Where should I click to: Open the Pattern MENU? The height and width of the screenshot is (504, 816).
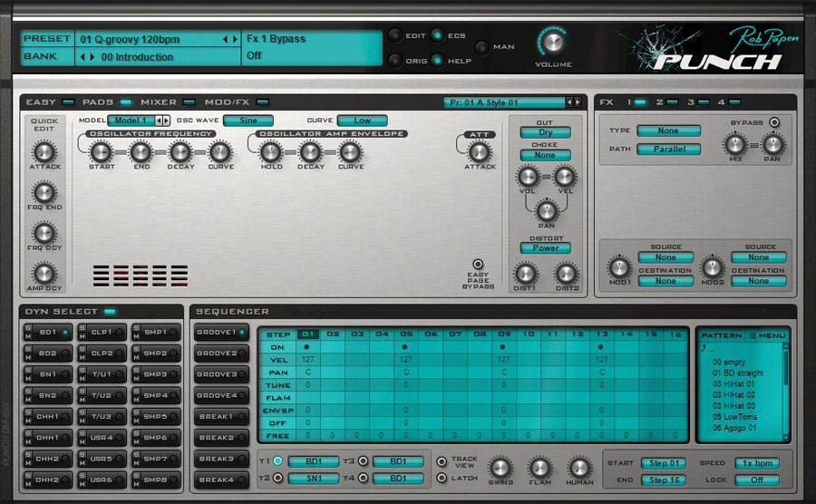767,335
